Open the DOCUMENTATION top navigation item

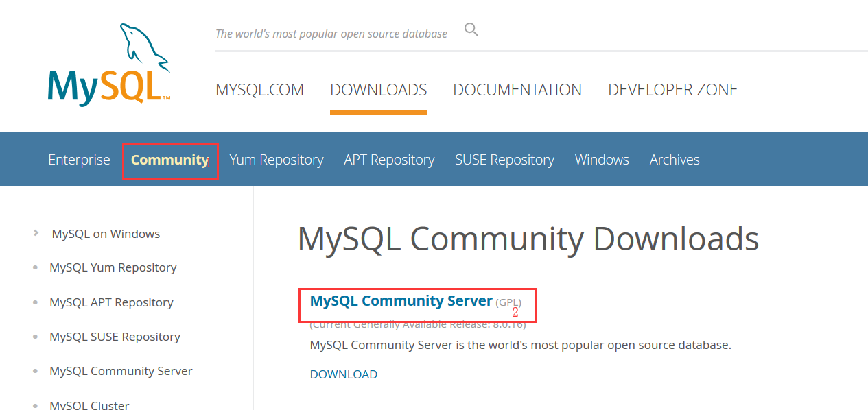[x=517, y=90]
